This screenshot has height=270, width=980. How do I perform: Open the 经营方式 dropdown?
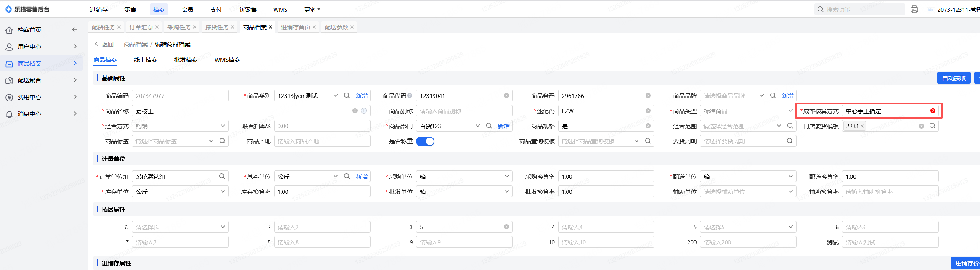180,126
